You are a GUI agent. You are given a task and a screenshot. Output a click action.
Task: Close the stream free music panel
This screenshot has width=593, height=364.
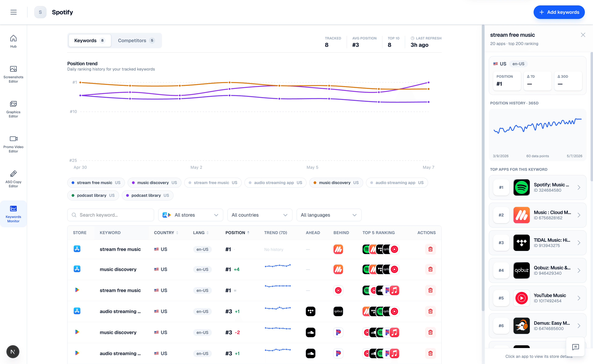tap(583, 35)
